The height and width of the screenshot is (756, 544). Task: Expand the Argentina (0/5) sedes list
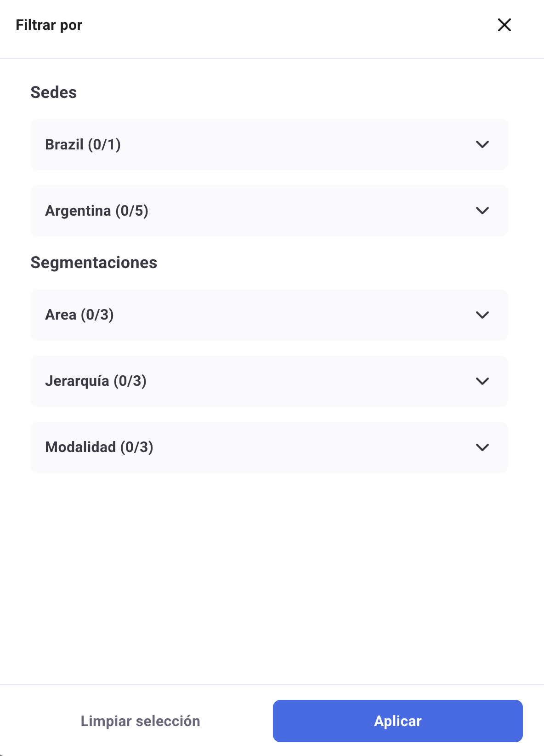(96, 211)
